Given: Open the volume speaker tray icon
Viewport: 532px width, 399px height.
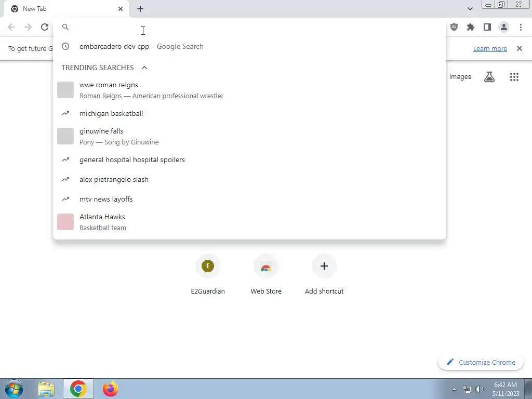Looking at the screenshot, I should 480,389.
